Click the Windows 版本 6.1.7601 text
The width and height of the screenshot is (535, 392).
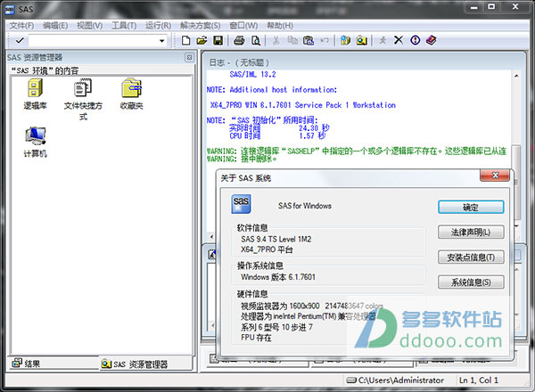[278, 277]
